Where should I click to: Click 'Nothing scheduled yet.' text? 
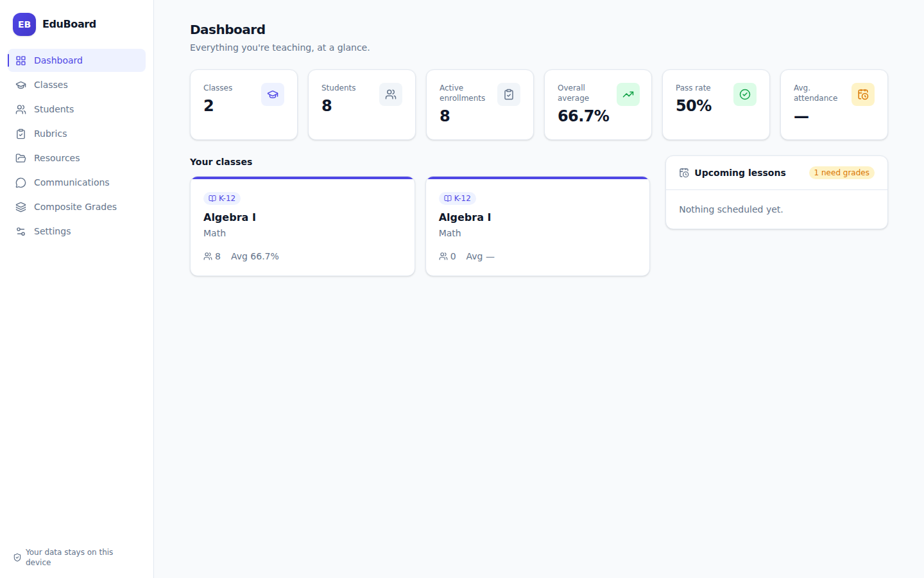(x=731, y=209)
